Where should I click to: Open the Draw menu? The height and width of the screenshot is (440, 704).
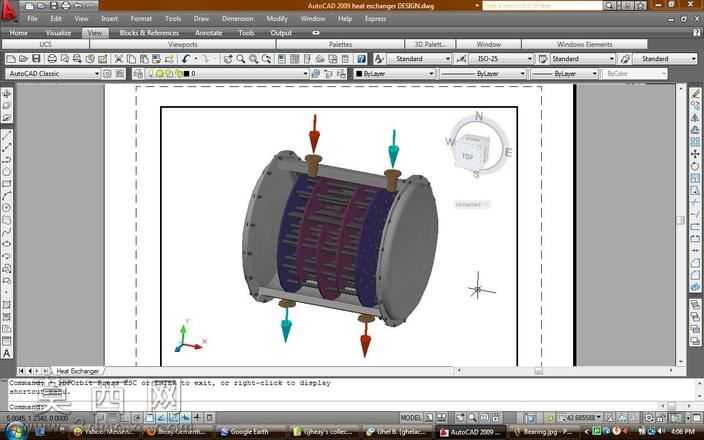(201, 19)
